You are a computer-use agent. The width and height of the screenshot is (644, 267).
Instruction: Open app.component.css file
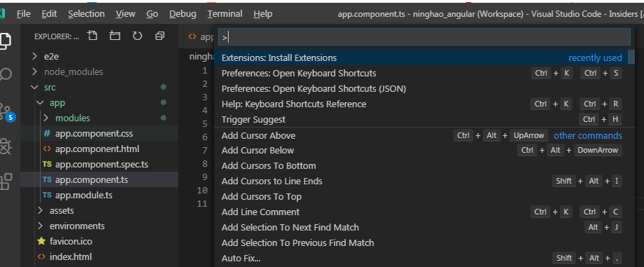pos(100,134)
